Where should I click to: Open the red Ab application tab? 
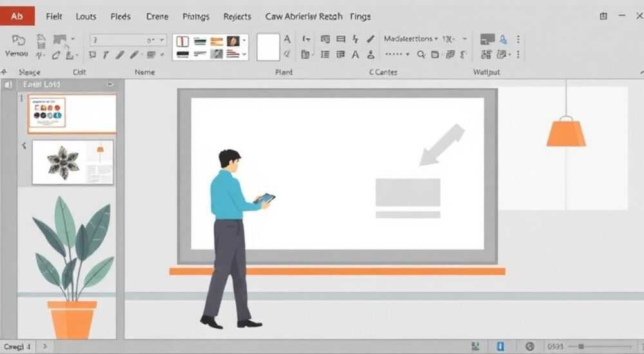click(17, 16)
